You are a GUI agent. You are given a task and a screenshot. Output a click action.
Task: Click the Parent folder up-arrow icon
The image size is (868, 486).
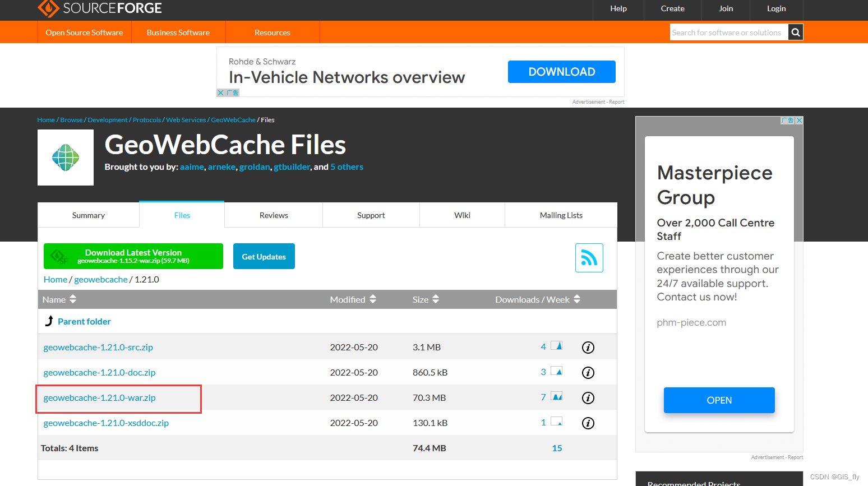[49, 321]
